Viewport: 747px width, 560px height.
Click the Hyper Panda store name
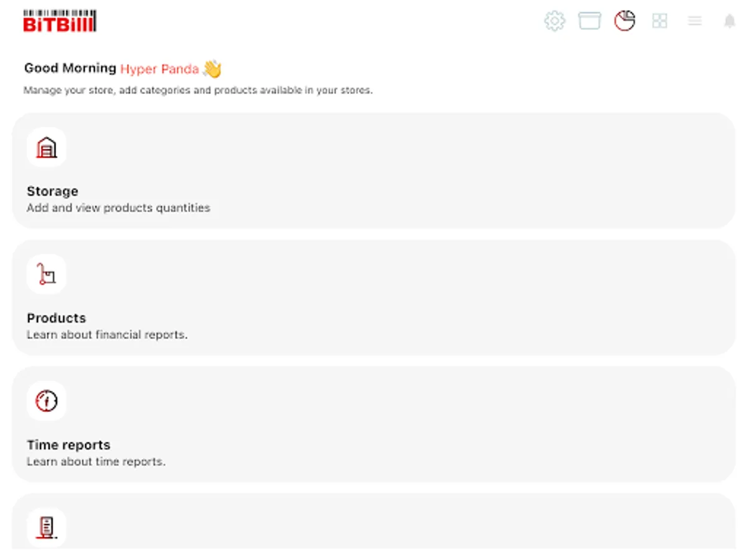(x=159, y=68)
